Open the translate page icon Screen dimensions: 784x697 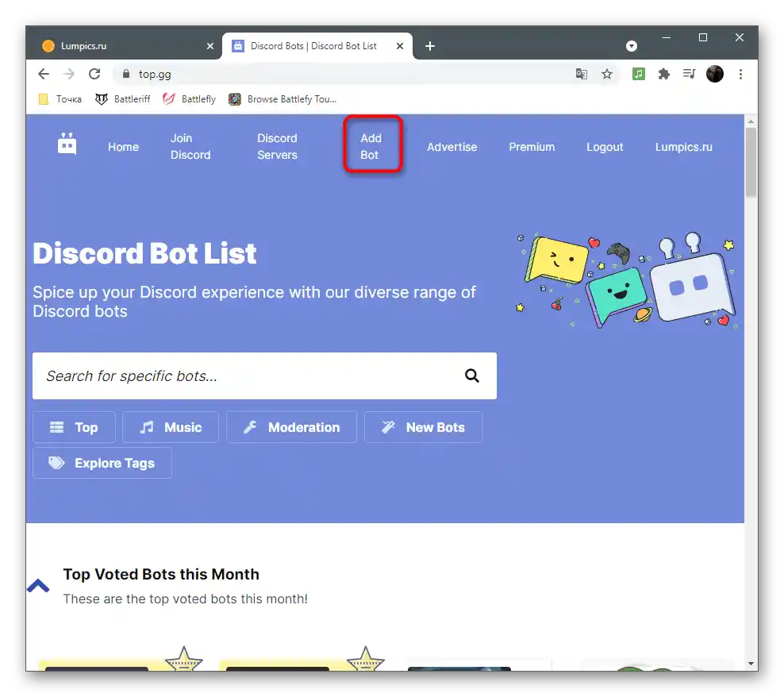581,74
